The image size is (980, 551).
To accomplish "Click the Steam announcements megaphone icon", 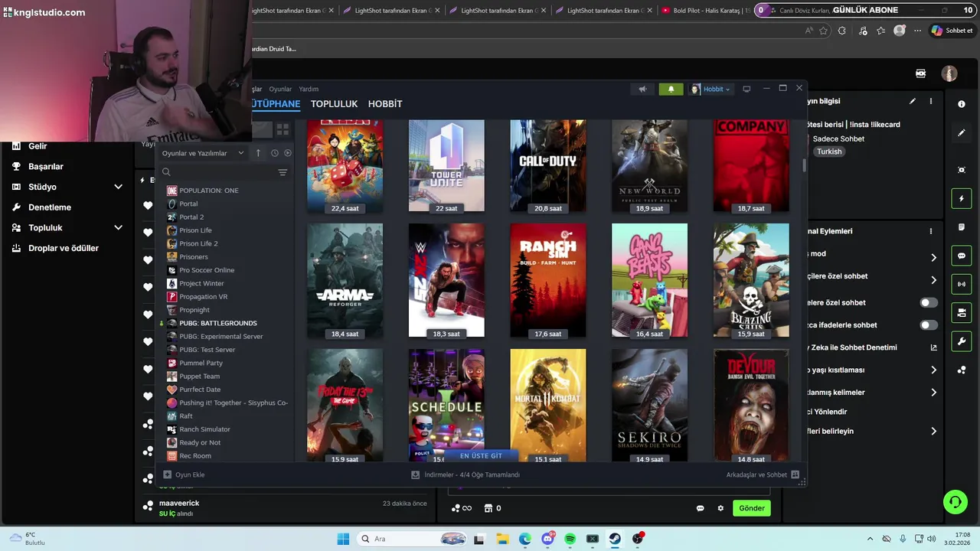I will pos(642,89).
